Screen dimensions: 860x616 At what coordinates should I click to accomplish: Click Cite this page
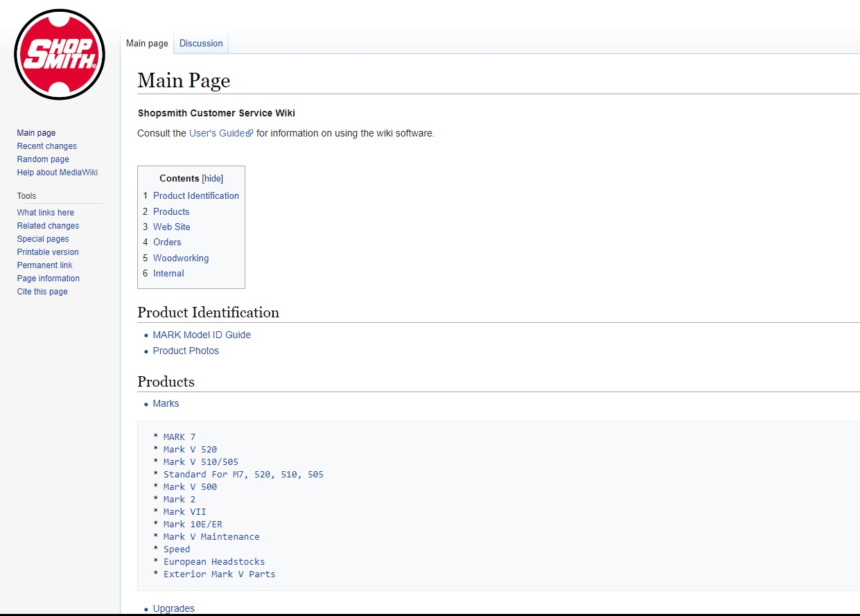(42, 292)
